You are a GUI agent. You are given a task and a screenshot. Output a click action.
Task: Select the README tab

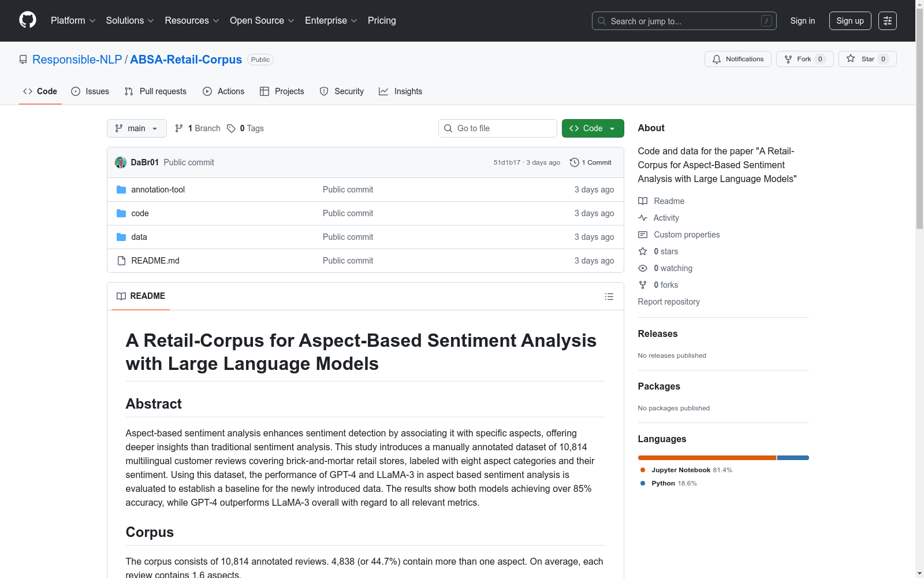141,296
